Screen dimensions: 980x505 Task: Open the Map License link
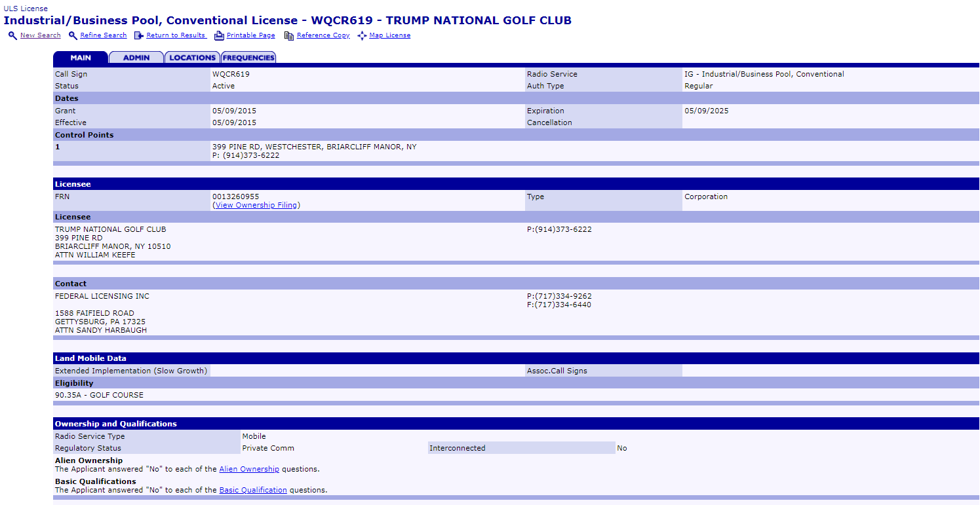[390, 35]
